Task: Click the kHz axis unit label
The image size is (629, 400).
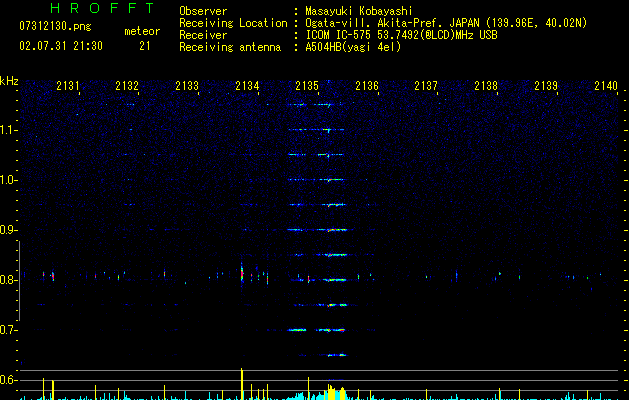Action: tap(9, 81)
